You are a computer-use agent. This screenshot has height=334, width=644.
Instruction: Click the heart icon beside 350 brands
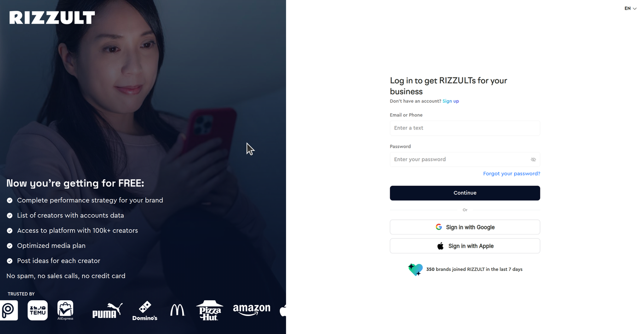pyautogui.click(x=415, y=270)
